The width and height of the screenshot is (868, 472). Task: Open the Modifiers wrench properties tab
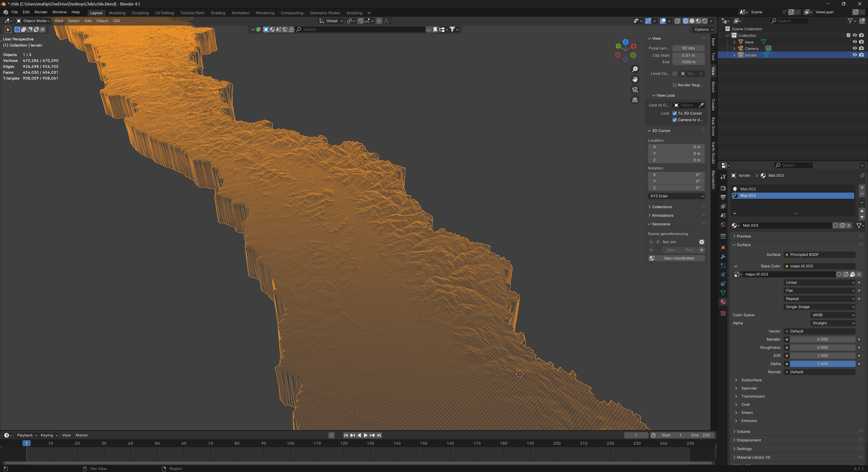coord(723,257)
